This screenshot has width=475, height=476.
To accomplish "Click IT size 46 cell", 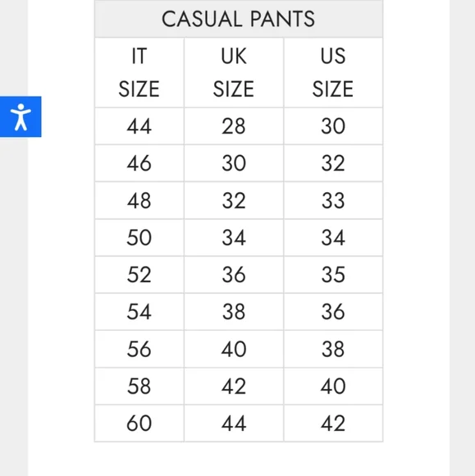I will pyautogui.click(x=139, y=163).
